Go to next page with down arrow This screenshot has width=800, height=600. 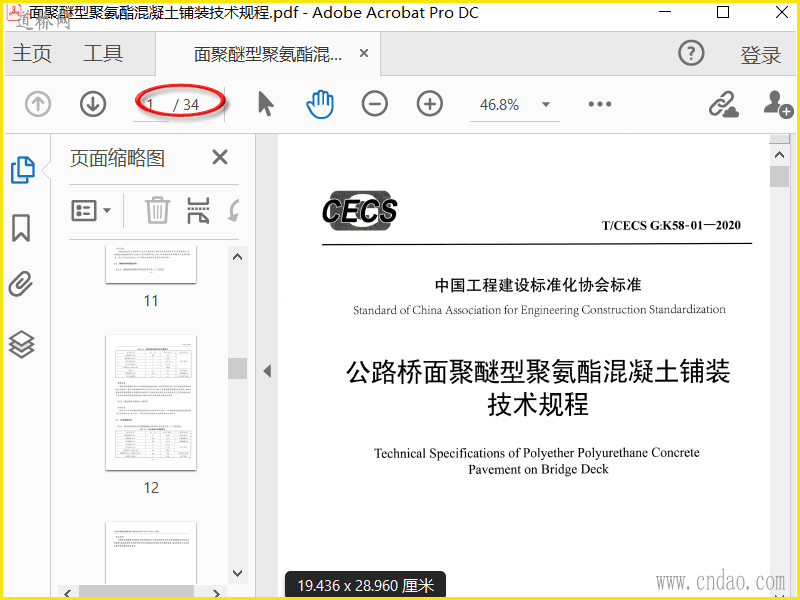tap(93, 104)
